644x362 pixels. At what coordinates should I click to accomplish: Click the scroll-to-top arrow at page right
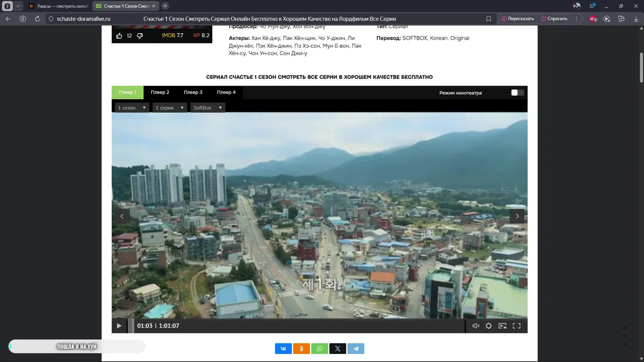click(625, 328)
